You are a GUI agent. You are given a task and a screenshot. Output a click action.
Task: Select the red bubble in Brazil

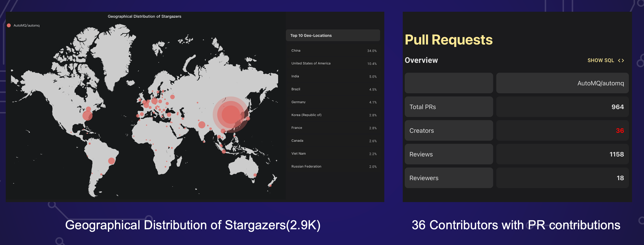(x=111, y=161)
